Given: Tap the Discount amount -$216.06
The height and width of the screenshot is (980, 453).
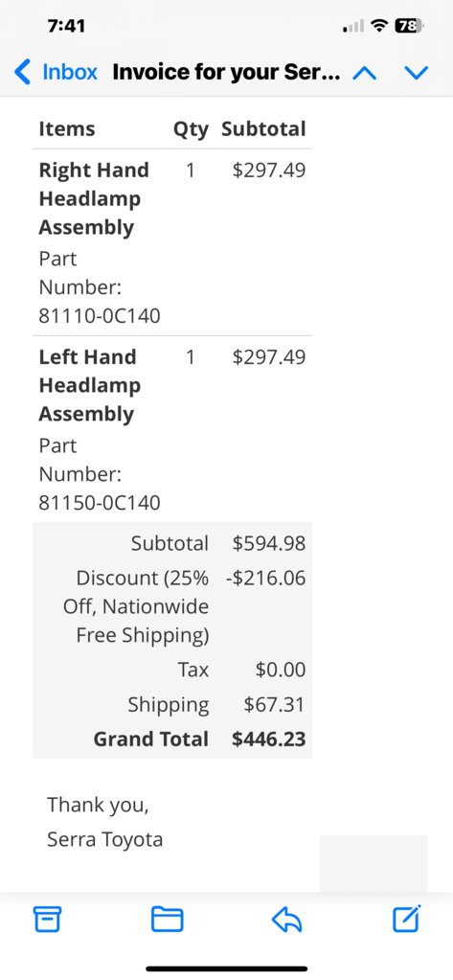Looking at the screenshot, I should click(x=266, y=578).
